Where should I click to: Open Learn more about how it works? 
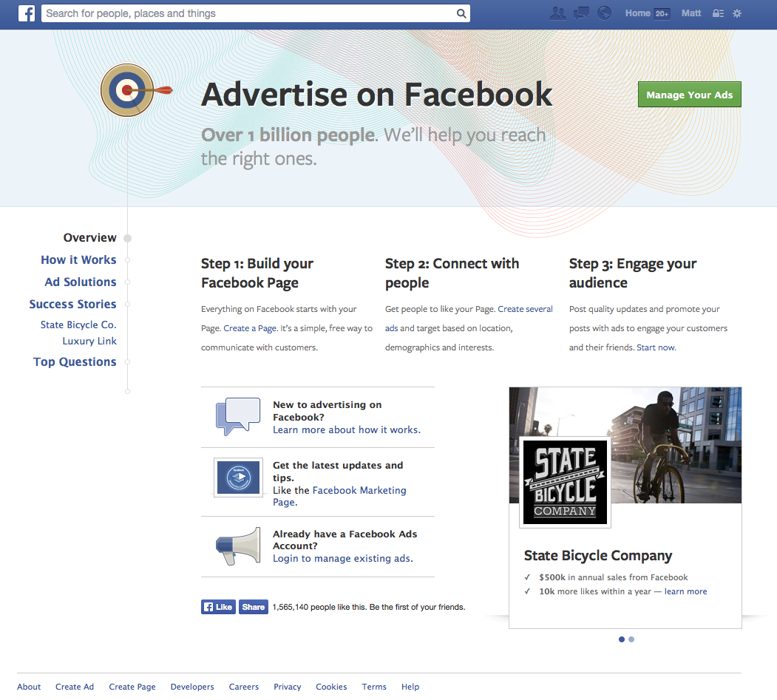point(347,430)
